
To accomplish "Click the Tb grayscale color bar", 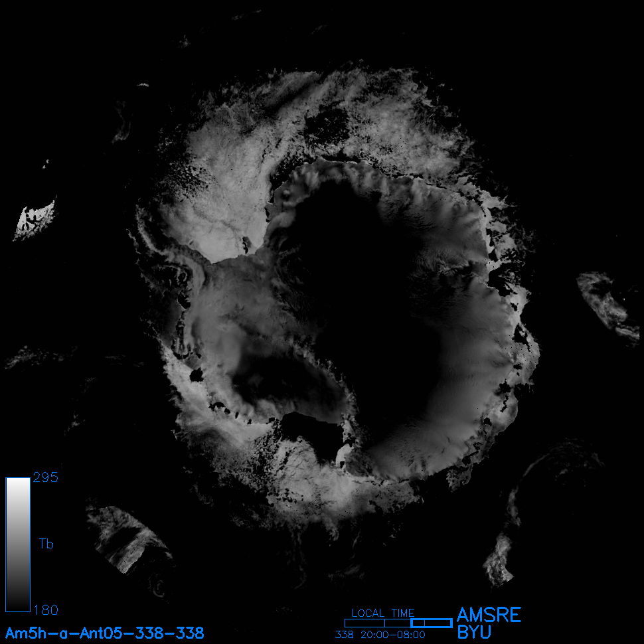I will point(18,544).
